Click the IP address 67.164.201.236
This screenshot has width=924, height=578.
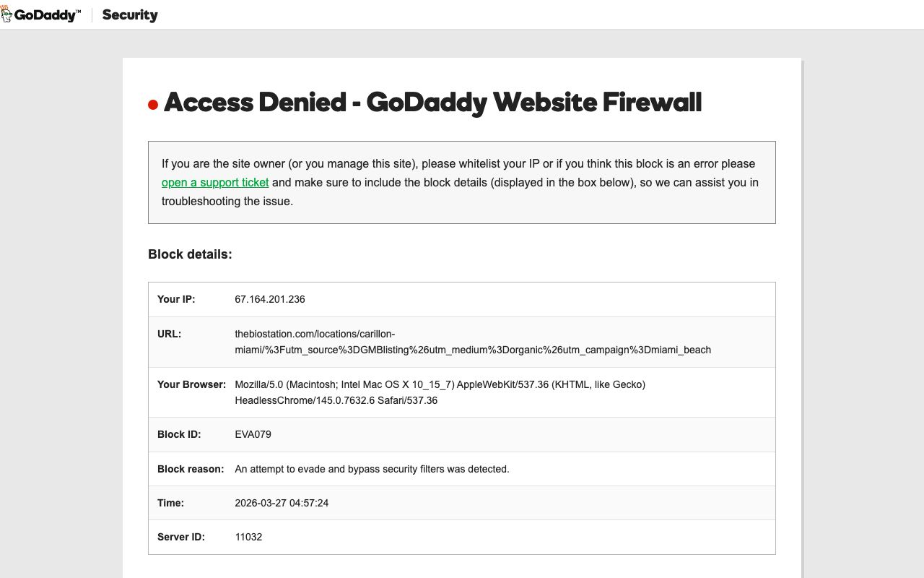coord(270,299)
